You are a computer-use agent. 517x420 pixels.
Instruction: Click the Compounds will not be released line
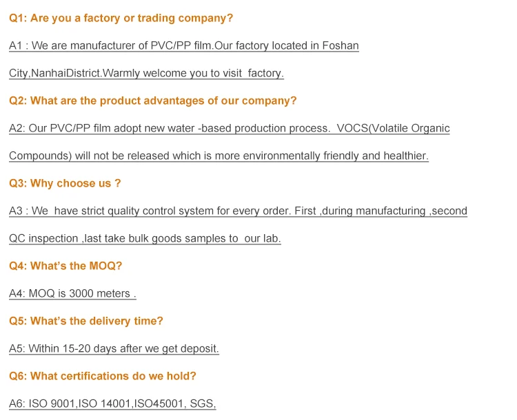[x=219, y=156]
